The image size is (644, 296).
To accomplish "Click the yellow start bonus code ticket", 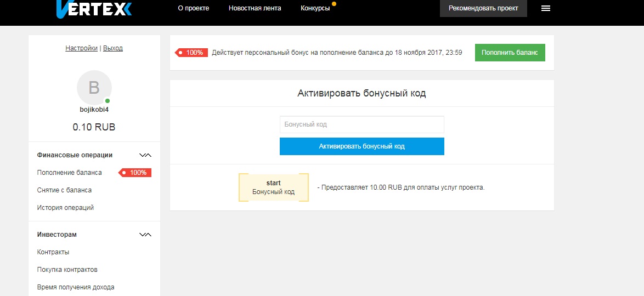I will tap(273, 187).
